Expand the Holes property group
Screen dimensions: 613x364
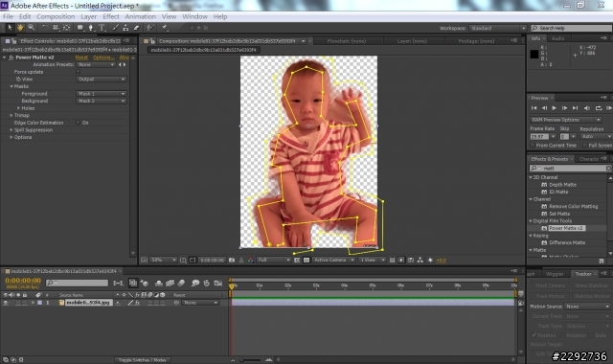click(18, 108)
